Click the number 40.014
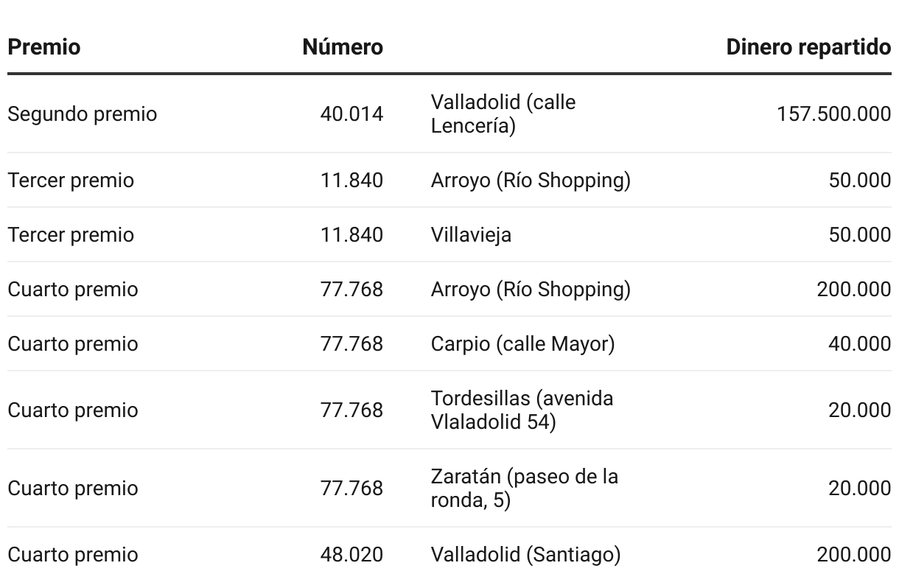 click(351, 114)
